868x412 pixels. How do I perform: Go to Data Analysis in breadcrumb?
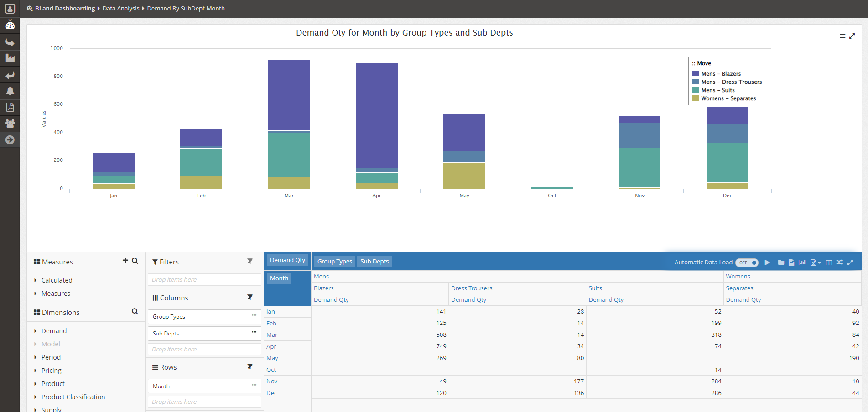click(x=121, y=9)
